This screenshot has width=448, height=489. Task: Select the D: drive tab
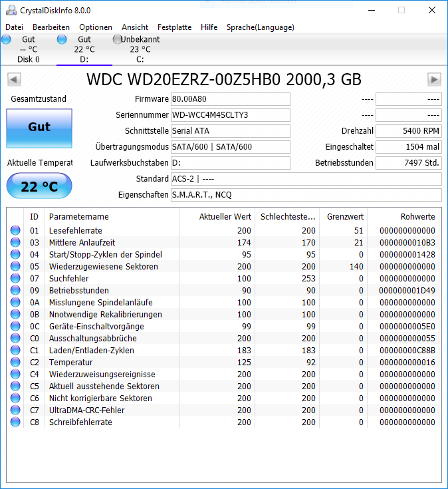[84, 49]
